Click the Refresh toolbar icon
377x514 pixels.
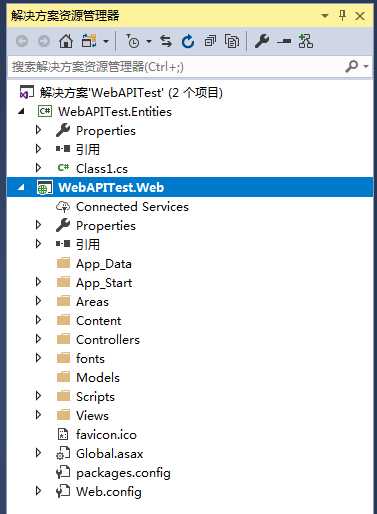pyautogui.click(x=188, y=41)
